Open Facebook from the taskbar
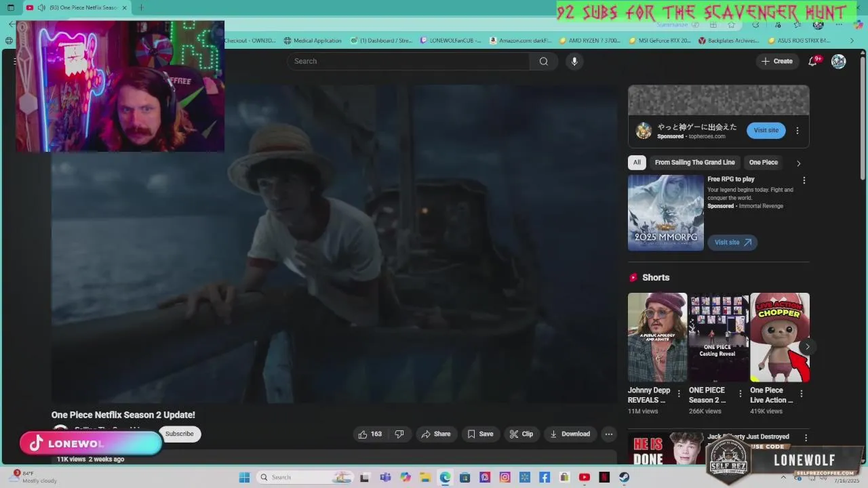The image size is (868, 488). [545, 477]
